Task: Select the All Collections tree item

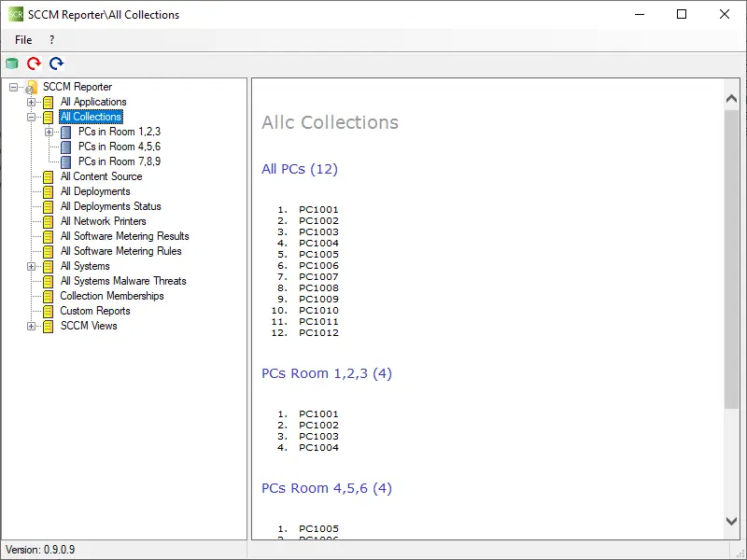Action: pyautogui.click(x=91, y=117)
